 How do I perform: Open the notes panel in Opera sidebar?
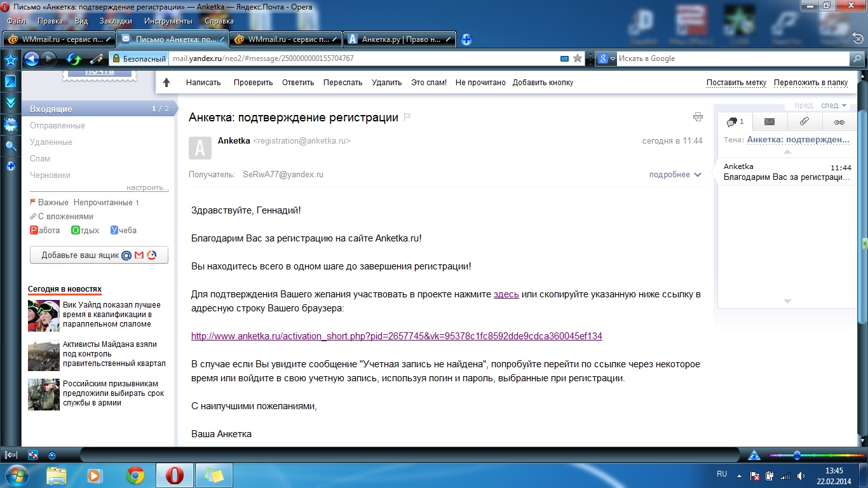(11, 81)
